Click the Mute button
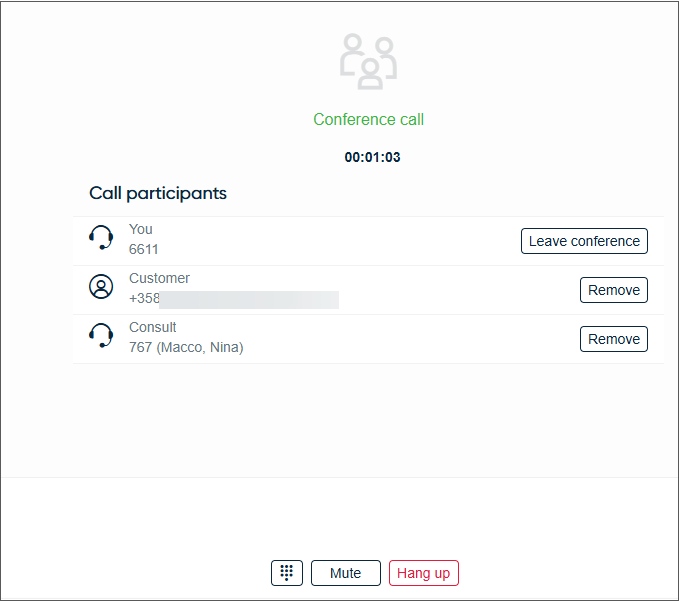This screenshot has width=679, height=601. [346, 573]
